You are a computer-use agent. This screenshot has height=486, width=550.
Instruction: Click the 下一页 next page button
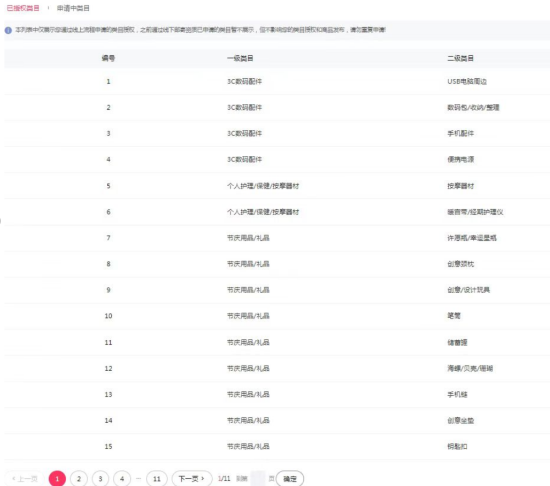192,479
